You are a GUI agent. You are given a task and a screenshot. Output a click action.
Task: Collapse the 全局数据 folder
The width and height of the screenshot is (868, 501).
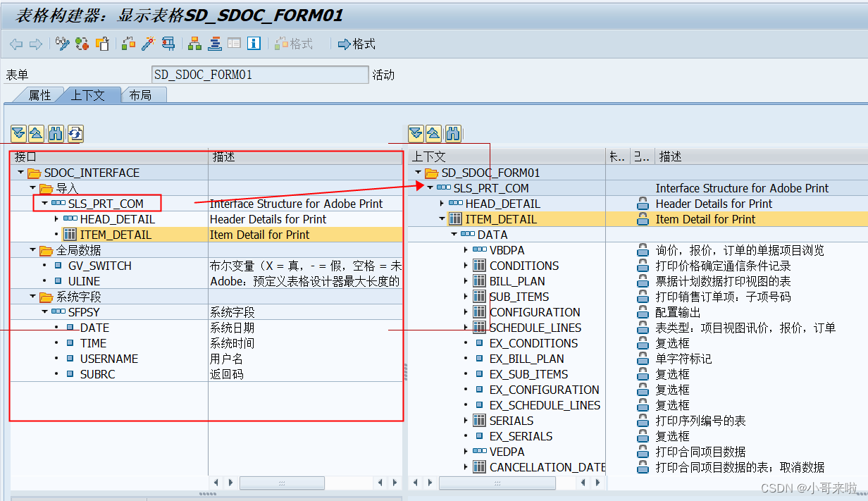tap(32, 250)
